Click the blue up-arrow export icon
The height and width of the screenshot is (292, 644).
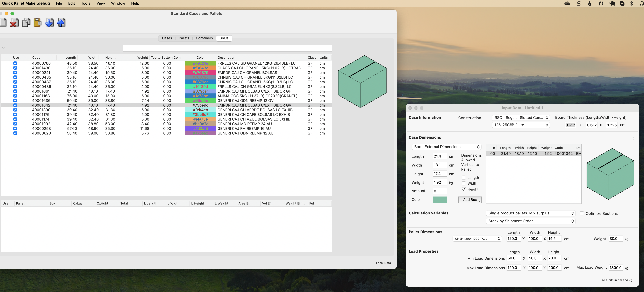pyautogui.click(x=61, y=22)
